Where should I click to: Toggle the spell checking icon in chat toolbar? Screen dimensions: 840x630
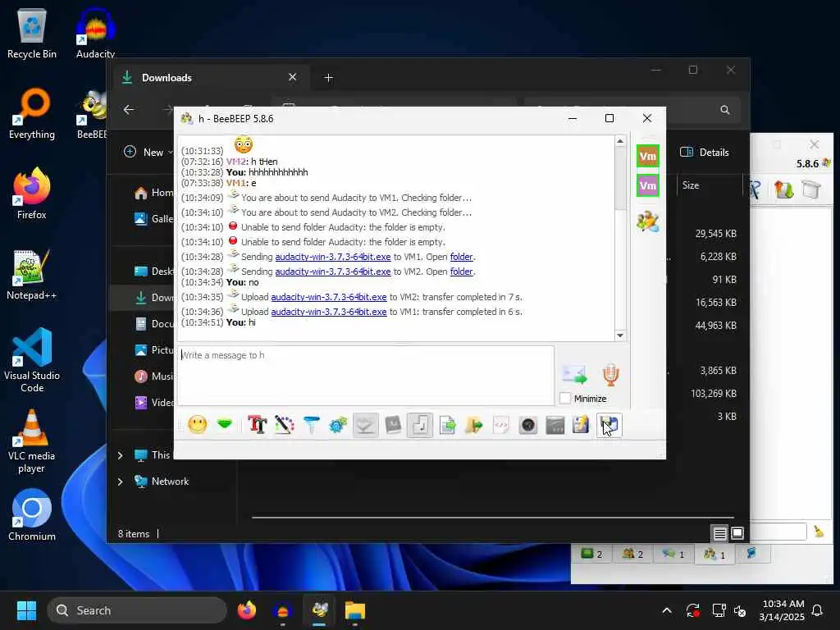coord(365,426)
